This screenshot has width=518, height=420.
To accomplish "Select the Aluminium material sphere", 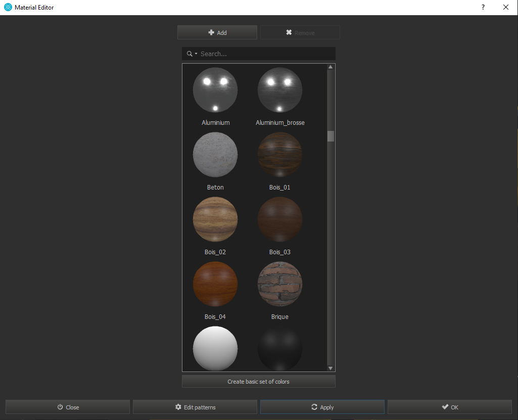I will [215, 90].
